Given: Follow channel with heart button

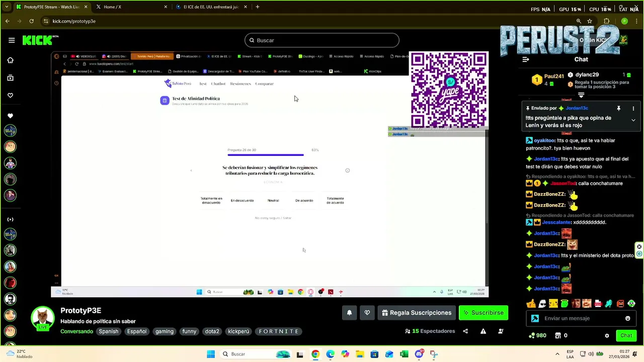Looking at the screenshot, I should pyautogui.click(x=367, y=313).
